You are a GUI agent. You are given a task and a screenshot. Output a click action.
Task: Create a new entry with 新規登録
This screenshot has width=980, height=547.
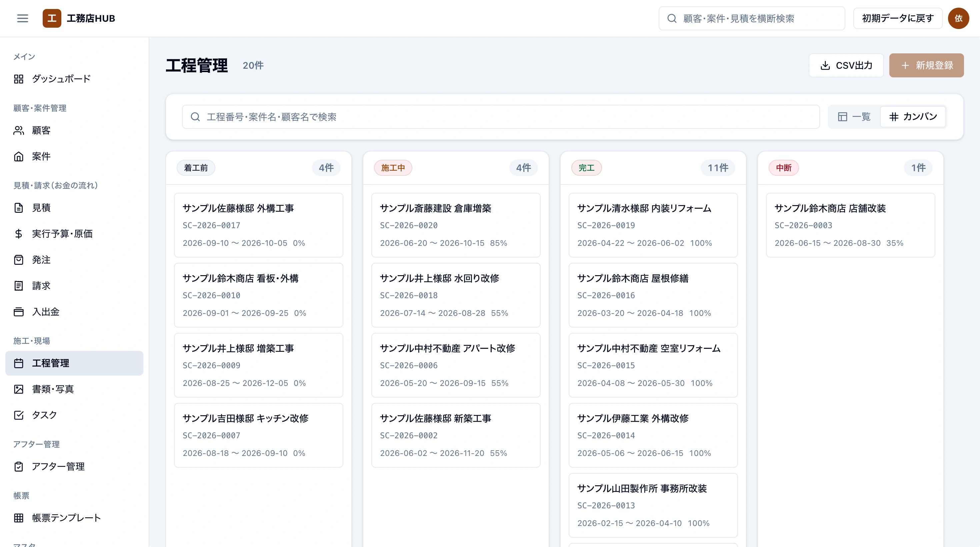coord(926,65)
